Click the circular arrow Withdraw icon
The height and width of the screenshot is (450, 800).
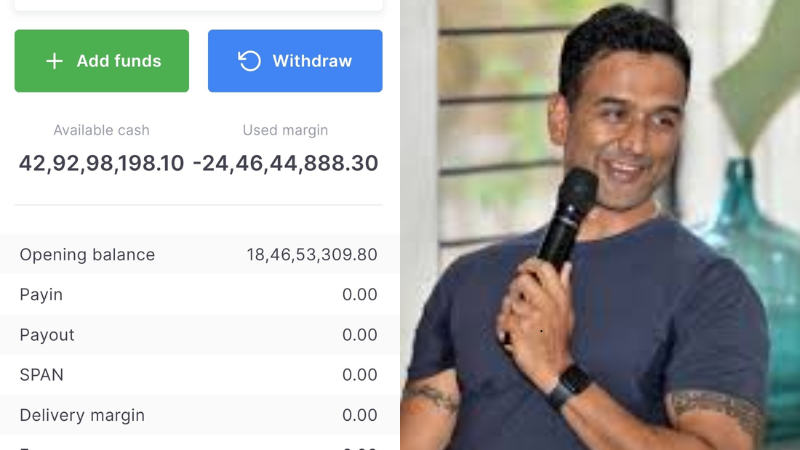pyautogui.click(x=249, y=61)
